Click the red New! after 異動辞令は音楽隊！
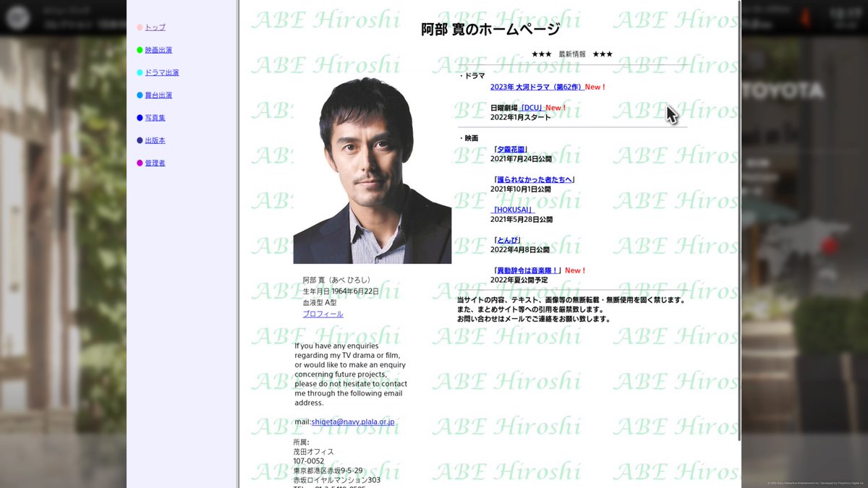Screen dimensions: 868x488 click(x=575, y=270)
